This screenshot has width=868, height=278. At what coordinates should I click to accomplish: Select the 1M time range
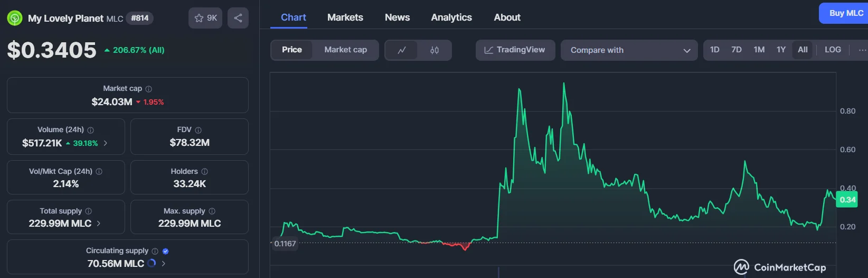(759, 50)
